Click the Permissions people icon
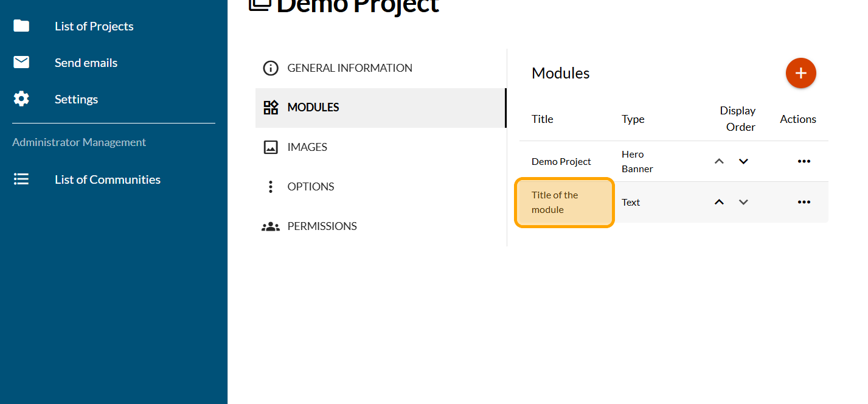The width and height of the screenshot is (868, 404). pyautogui.click(x=270, y=226)
